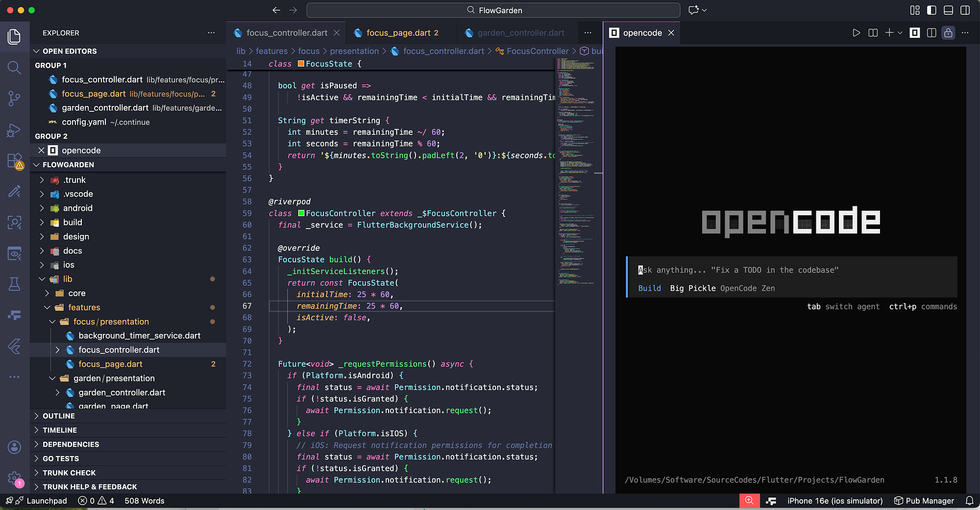The image size is (980, 510).
Task: Click the red zoom icon in status bar
Action: (x=749, y=501)
